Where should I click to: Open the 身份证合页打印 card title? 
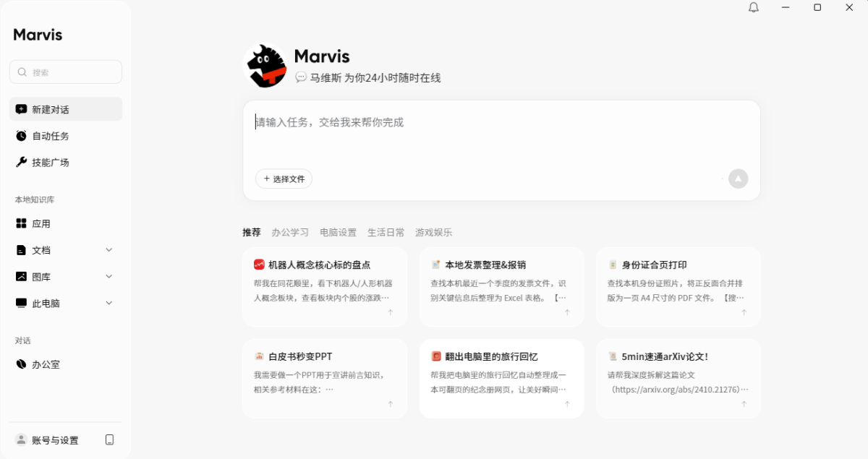click(x=655, y=265)
